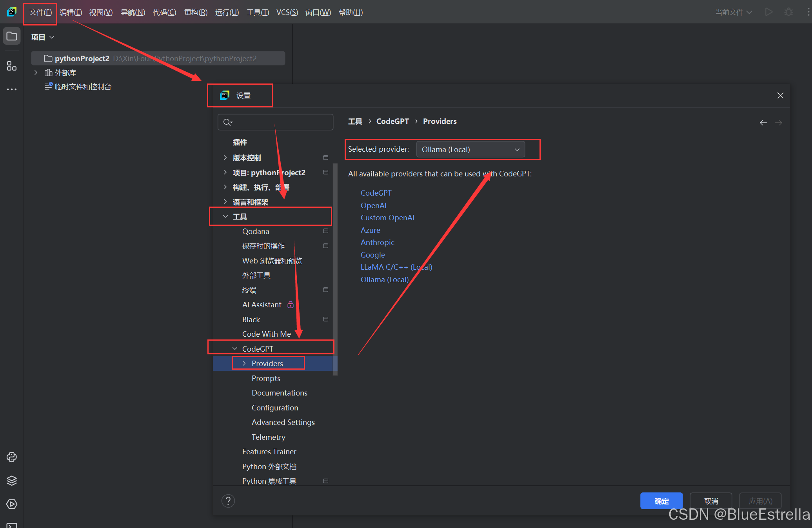Open the Python Packages layers icon
The height and width of the screenshot is (528, 812).
pyautogui.click(x=12, y=481)
